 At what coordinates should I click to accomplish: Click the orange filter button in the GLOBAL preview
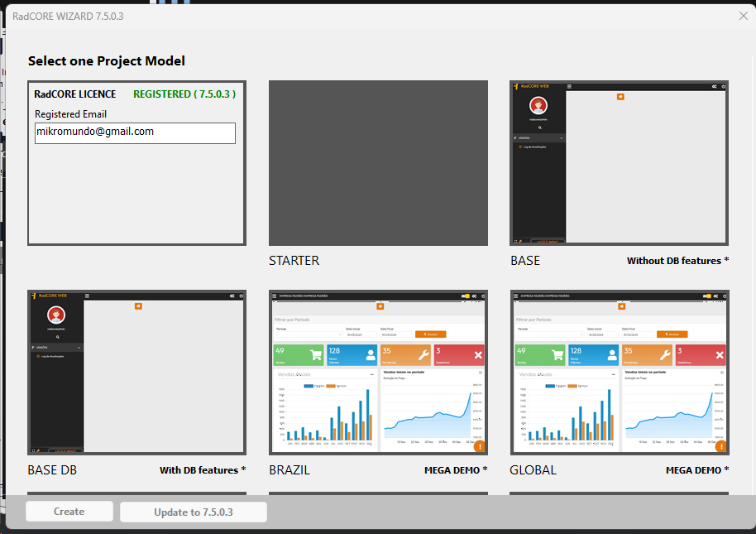671,334
